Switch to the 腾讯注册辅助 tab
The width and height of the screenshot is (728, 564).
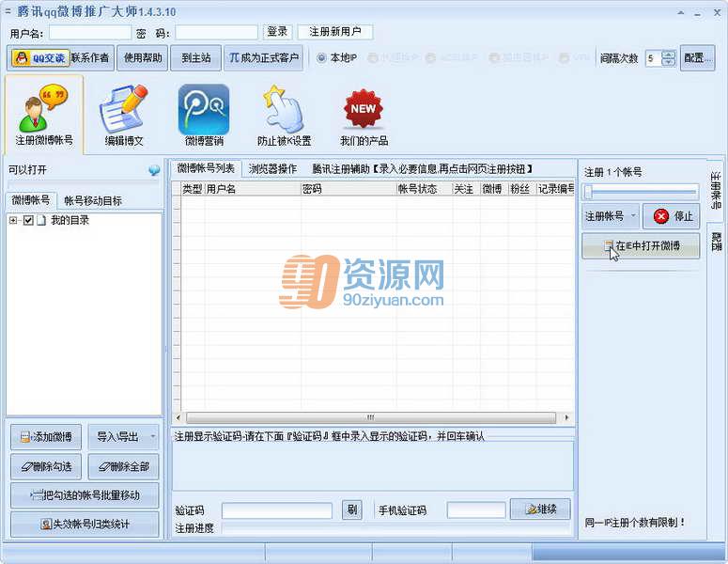pyautogui.click(x=422, y=169)
